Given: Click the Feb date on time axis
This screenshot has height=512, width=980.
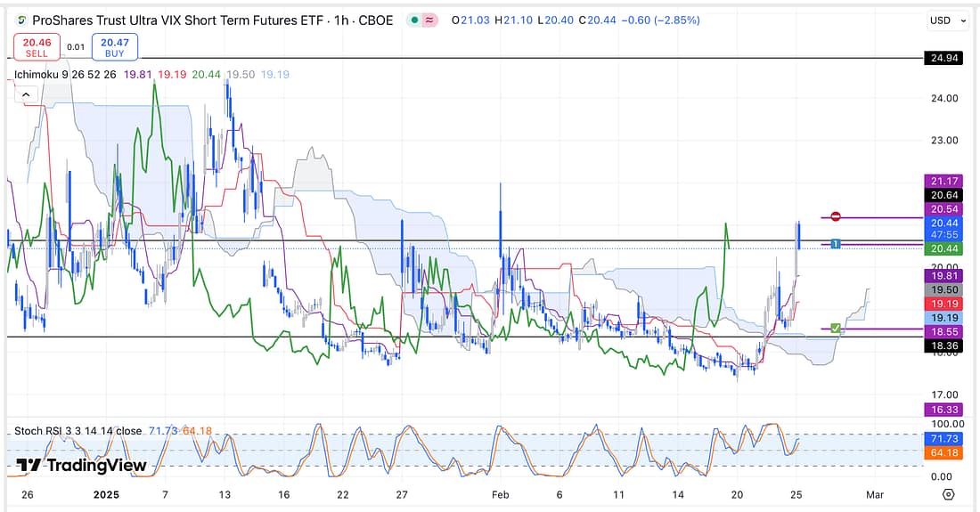Looking at the screenshot, I should [x=501, y=494].
